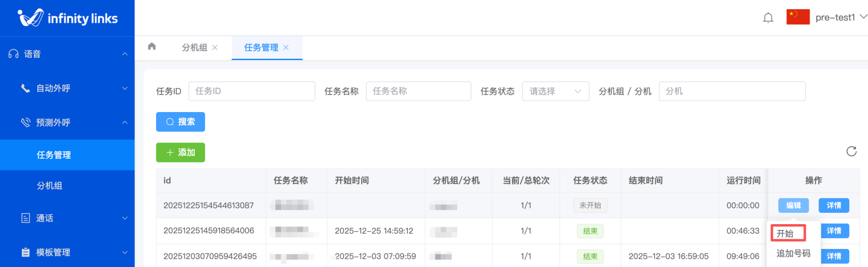Viewport: 868px width, 267px height.
Task: Click the 搜索 button
Action: tap(180, 122)
